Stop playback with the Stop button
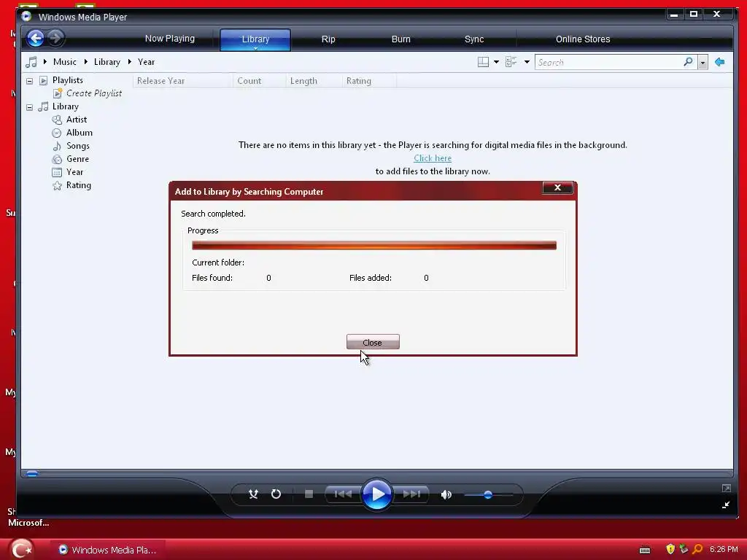Image resolution: width=747 pixels, height=560 pixels. coord(309,494)
